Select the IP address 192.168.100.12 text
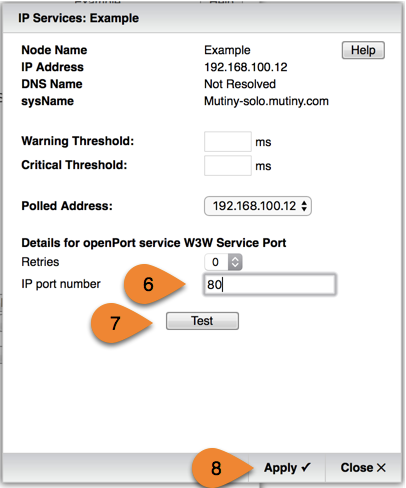Viewport: 406px width, 488px height. pos(246,67)
